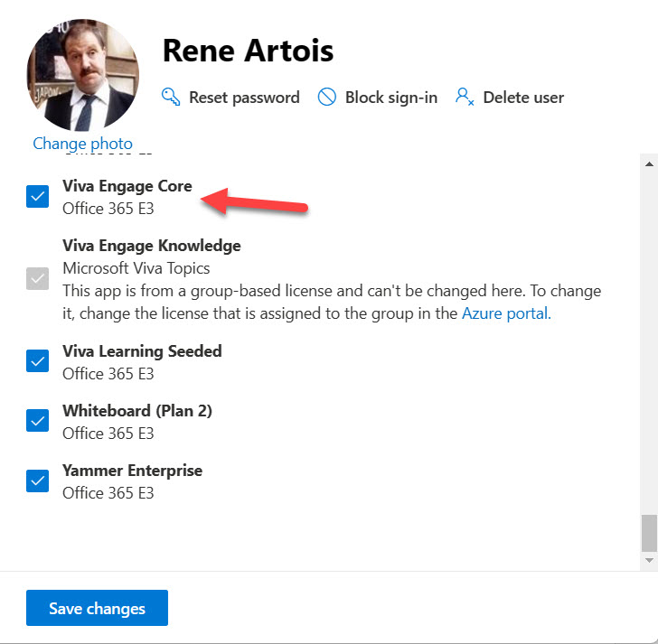This screenshot has width=658, height=644.
Task: Choose the Block sign-in label
Action: [x=391, y=98]
